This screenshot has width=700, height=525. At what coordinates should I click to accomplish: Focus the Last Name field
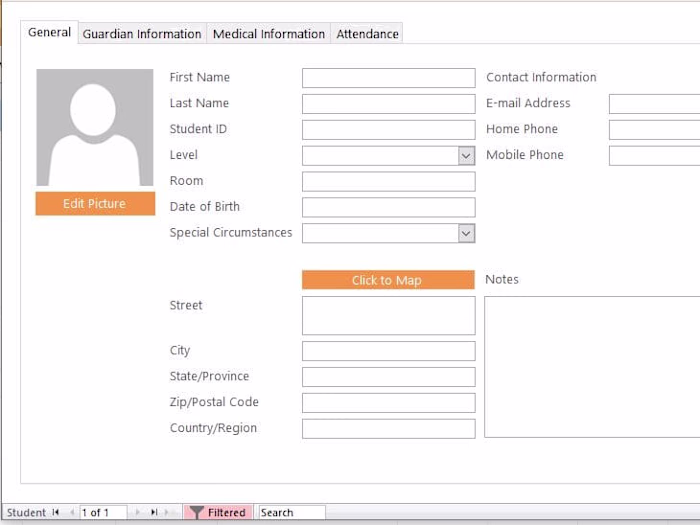tap(388, 104)
